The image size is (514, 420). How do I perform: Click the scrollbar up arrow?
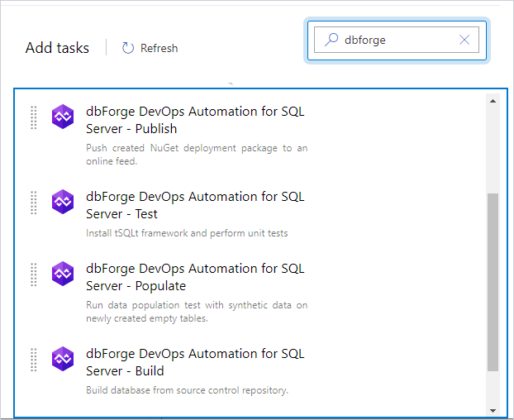tap(493, 101)
